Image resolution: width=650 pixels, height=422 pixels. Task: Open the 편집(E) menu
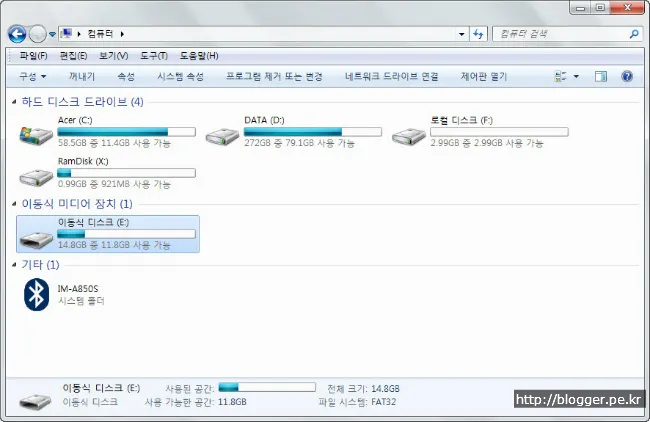pyautogui.click(x=73, y=56)
